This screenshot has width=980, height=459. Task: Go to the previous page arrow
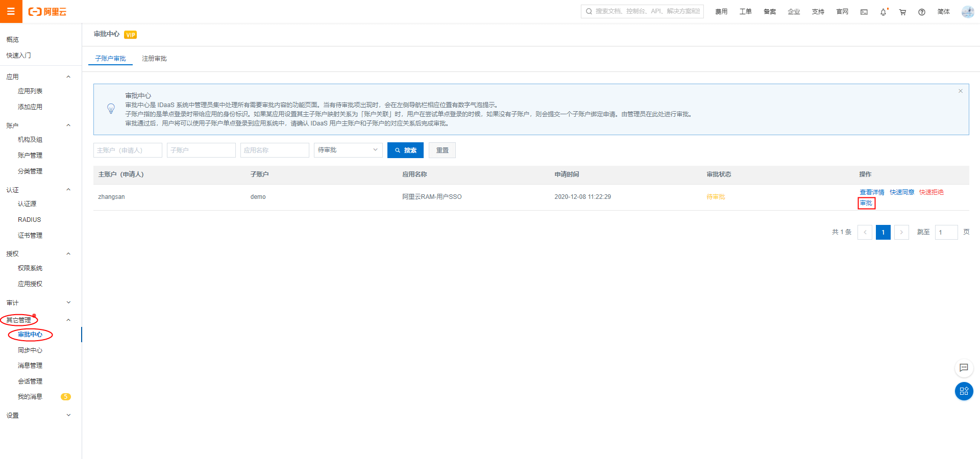click(x=865, y=232)
